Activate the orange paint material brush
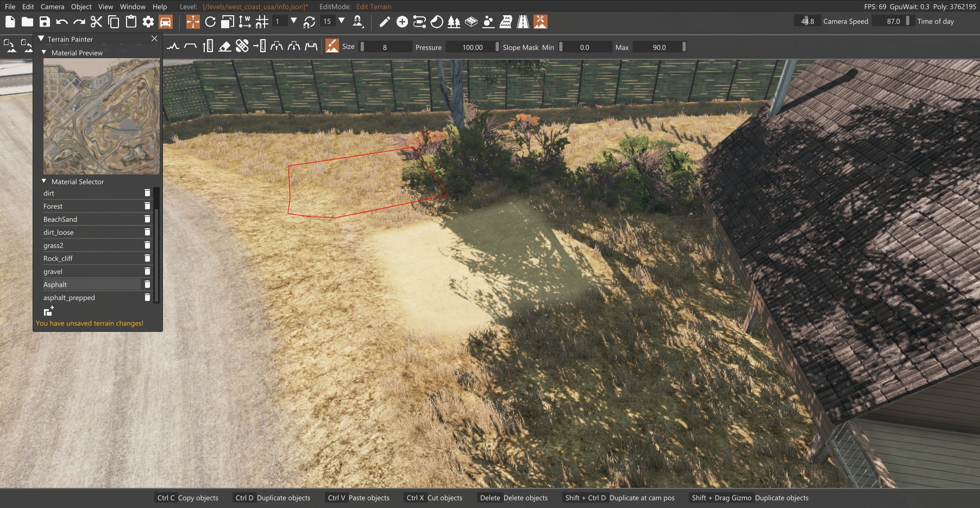Image resolution: width=980 pixels, height=508 pixels. (332, 46)
